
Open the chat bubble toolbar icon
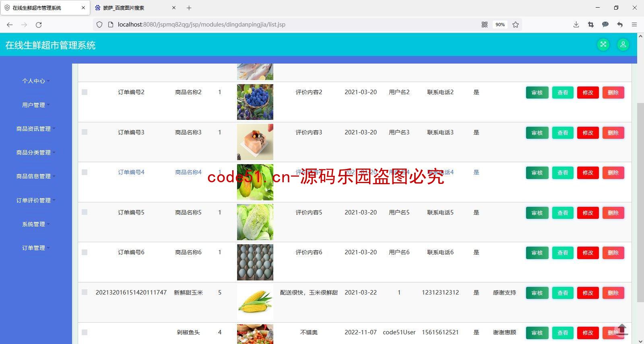coord(605,25)
